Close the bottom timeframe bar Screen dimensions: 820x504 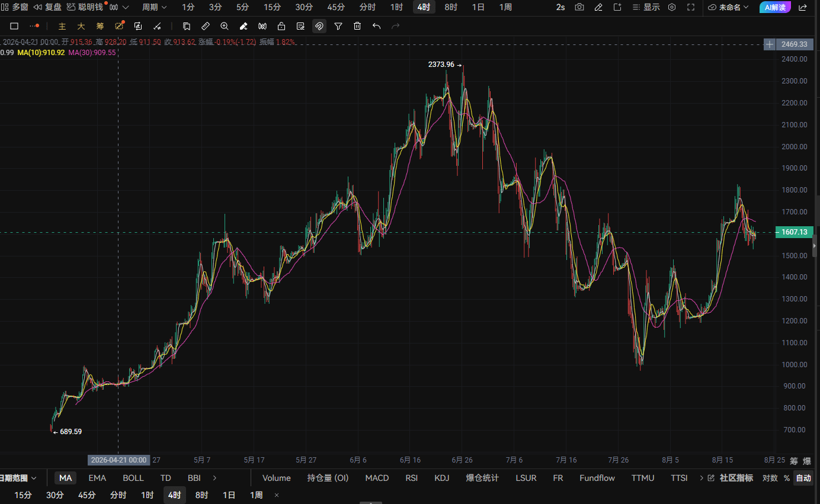tap(277, 495)
